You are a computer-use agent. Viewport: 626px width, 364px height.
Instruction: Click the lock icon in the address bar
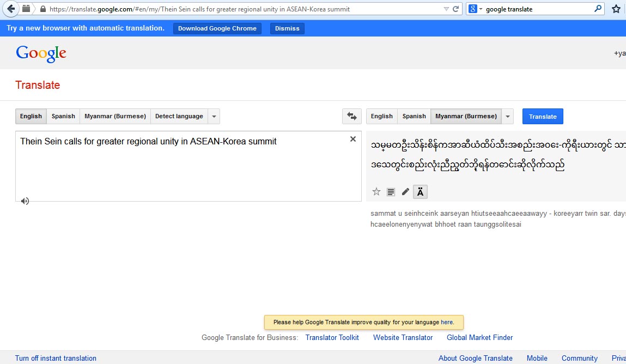pyautogui.click(x=43, y=9)
